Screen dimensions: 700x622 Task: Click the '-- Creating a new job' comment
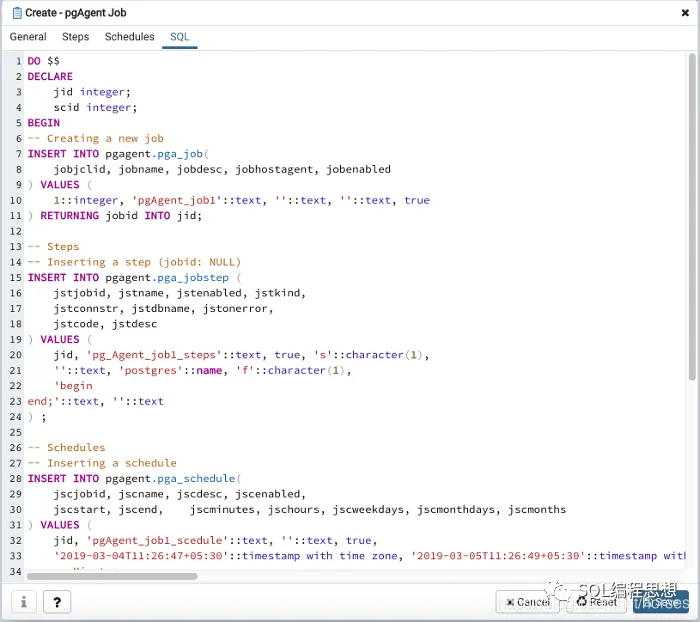click(x=95, y=139)
